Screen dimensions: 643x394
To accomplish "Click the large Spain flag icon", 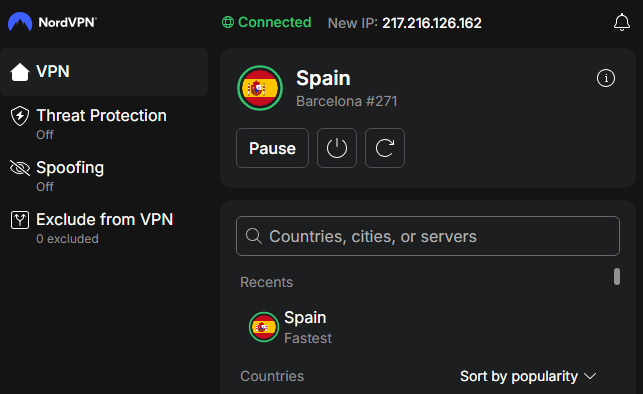I will click(260, 88).
